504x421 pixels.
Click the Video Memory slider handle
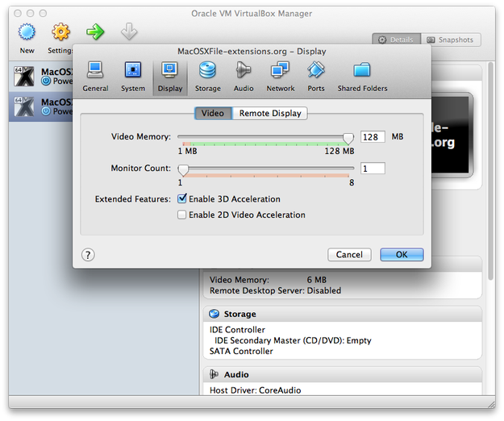click(x=348, y=138)
